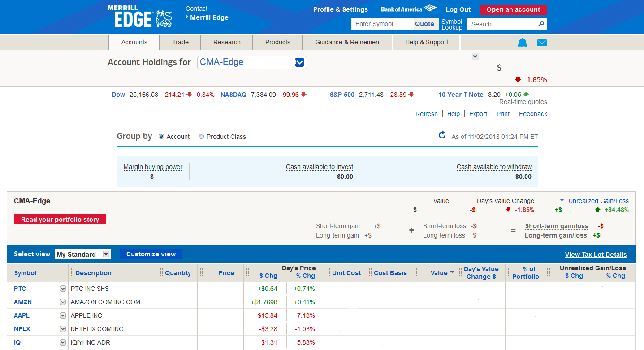Click the Refresh link
The height and width of the screenshot is (350, 644).
click(x=427, y=114)
